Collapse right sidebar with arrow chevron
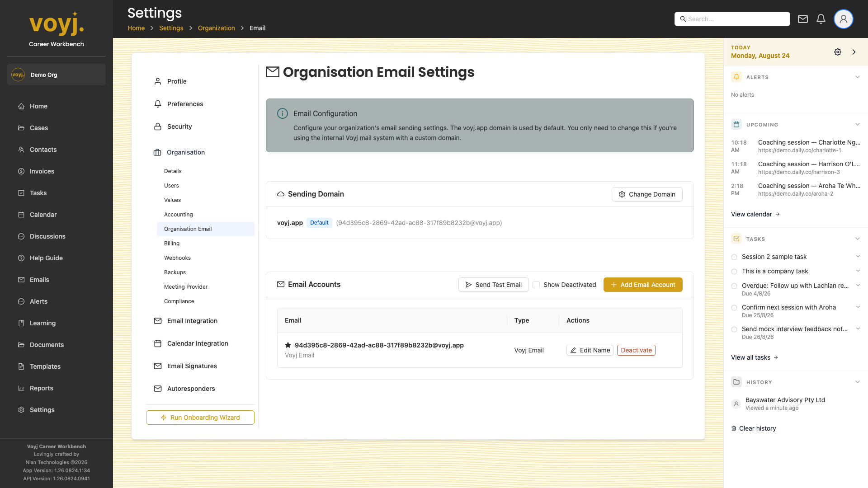This screenshot has width=868, height=488. tap(854, 52)
